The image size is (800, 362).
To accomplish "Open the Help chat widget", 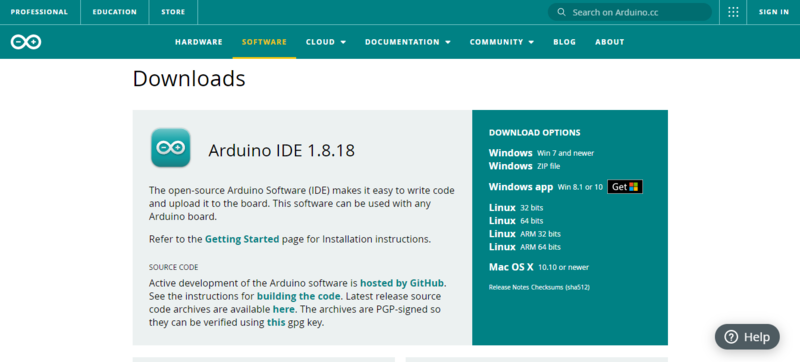I will point(747,337).
